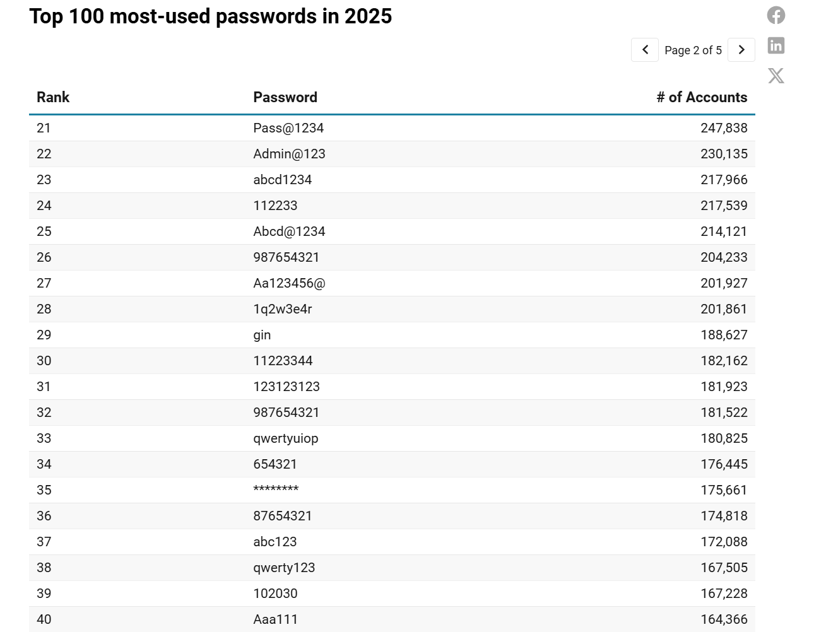Select the Pass@1234 password cell

[288, 128]
